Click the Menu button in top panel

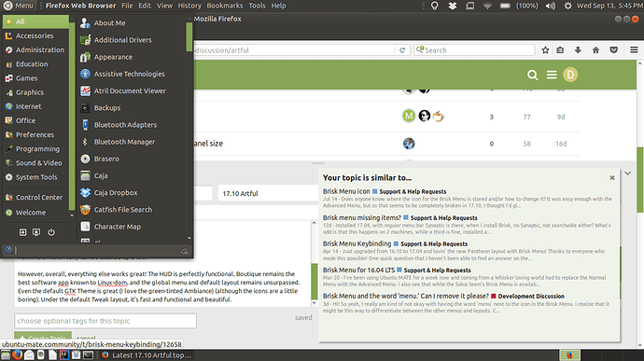19,6
